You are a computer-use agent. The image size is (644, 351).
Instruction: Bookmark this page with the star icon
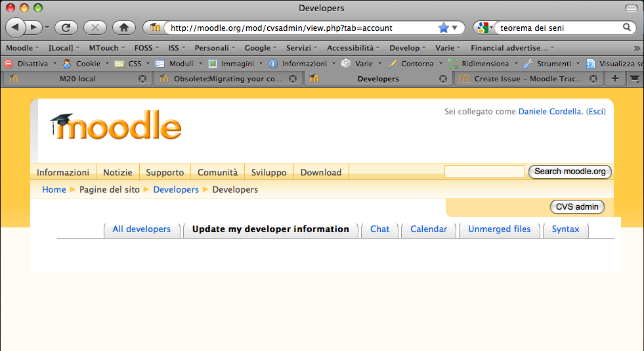pyautogui.click(x=444, y=28)
